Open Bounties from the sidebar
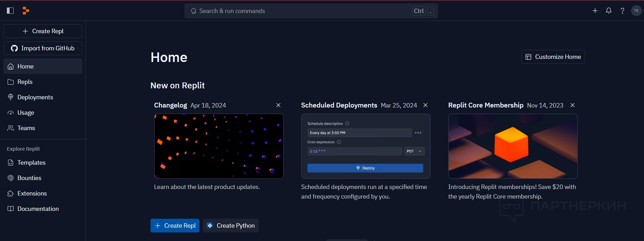644x241 pixels. tap(29, 178)
